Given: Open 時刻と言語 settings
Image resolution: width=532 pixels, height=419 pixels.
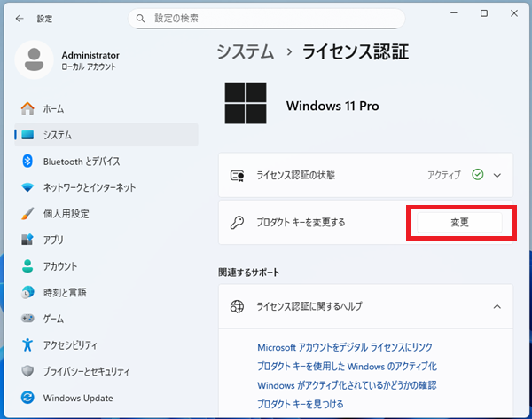Looking at the screenshot, I should pos(63,292).
